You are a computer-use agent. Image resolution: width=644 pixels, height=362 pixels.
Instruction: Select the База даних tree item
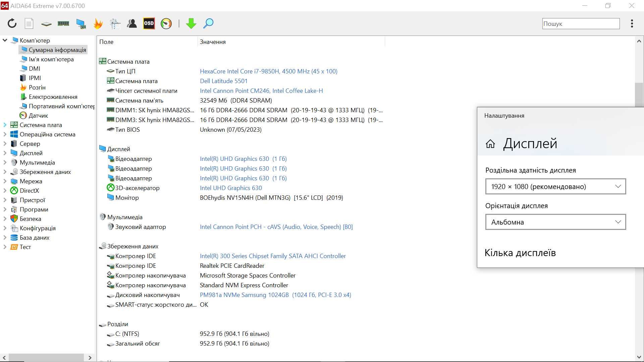pos(30,238)
